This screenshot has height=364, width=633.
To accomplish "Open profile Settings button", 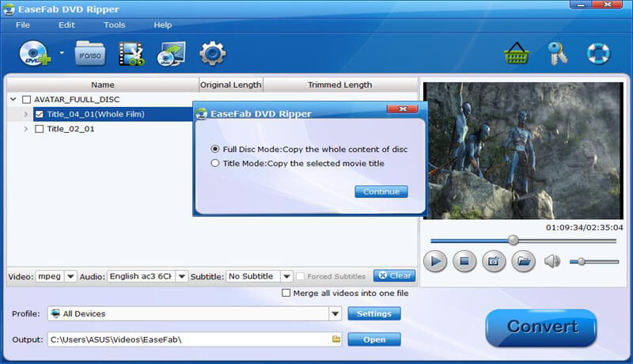I will tap(374, 313).
